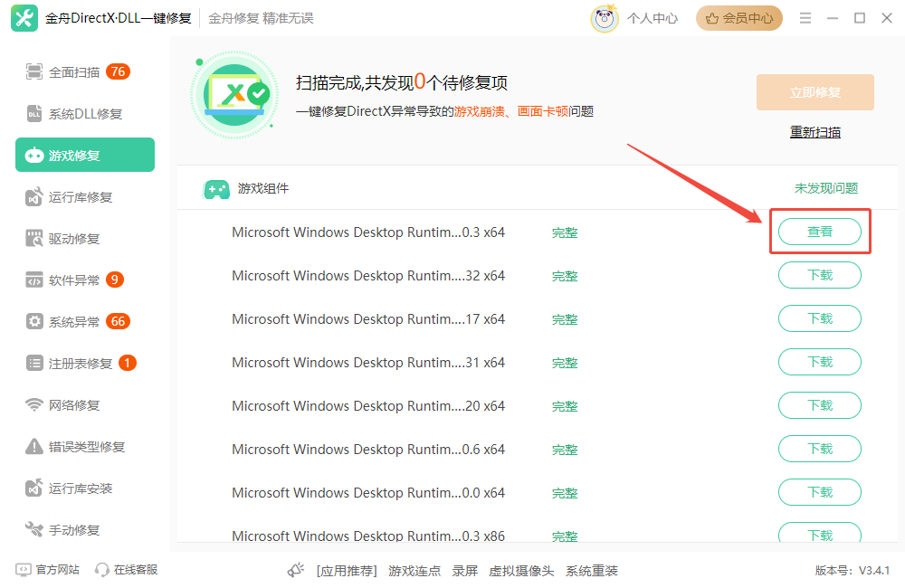Click the 游戏修复 gamepad icon in sidebar
The height and width of the screenshot is (588, 905).
[34, 156]
